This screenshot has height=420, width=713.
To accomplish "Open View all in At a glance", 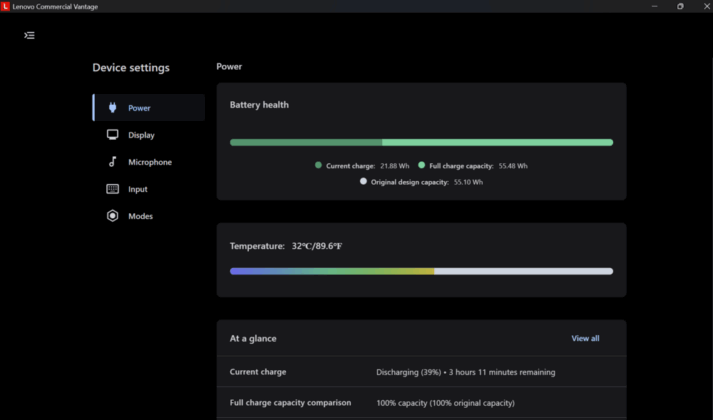I will point(585,338).
